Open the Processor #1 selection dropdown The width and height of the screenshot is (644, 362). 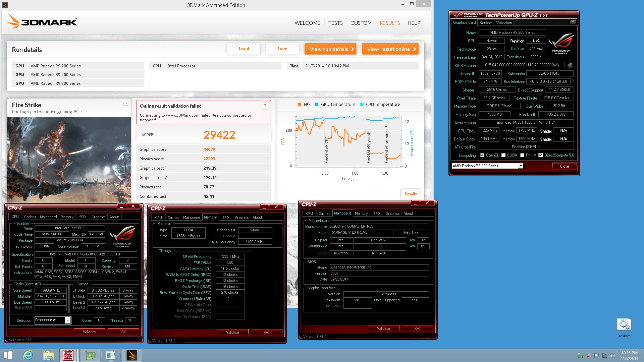click(x=68, y=320)
